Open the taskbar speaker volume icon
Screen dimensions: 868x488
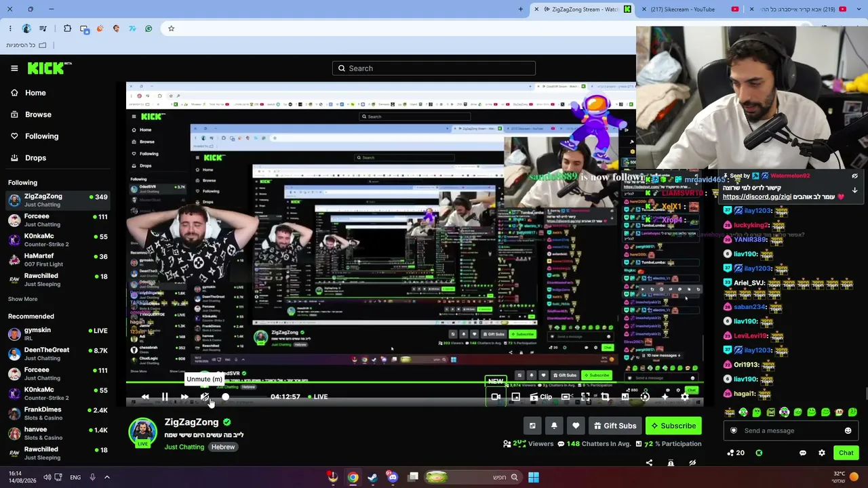47,477
